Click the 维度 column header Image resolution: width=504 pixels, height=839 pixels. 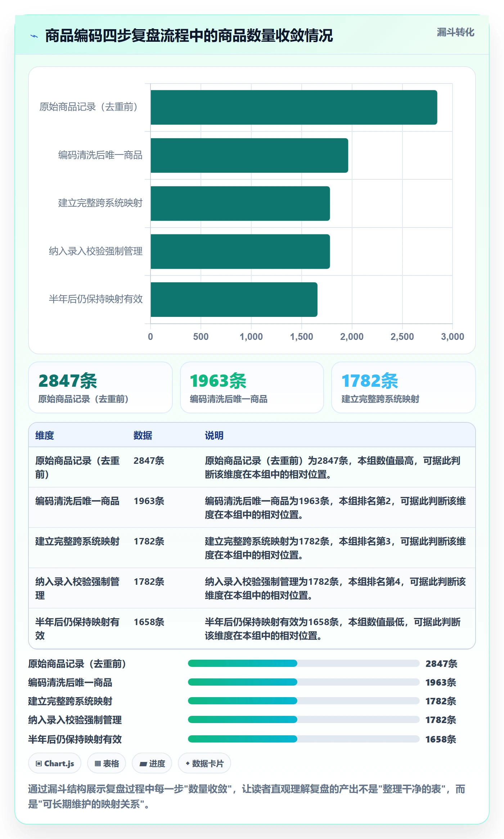point(45,435)
